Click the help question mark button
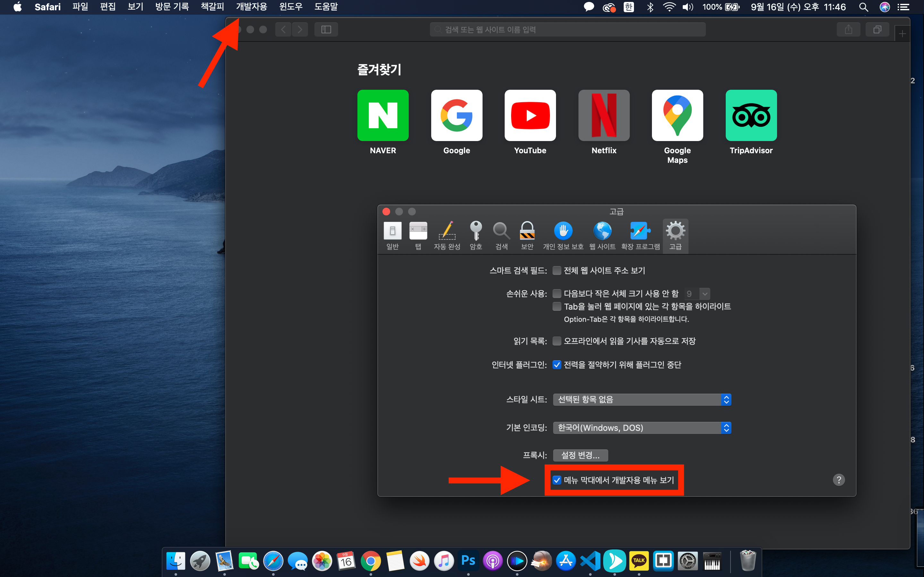Screen dimensions: 924x577 [x=838, y=480]
